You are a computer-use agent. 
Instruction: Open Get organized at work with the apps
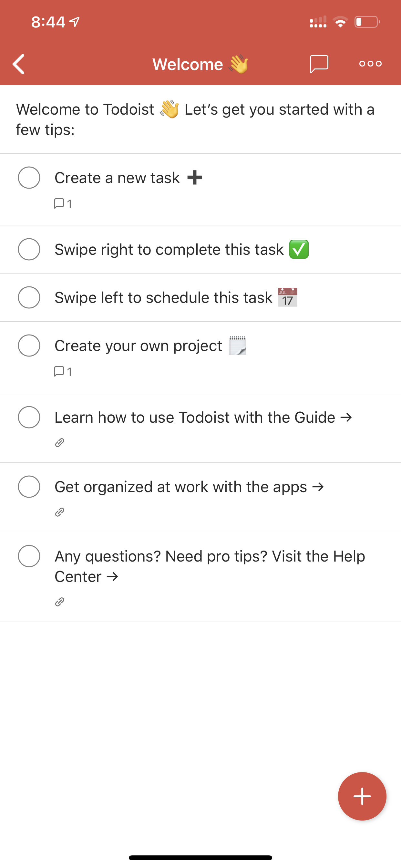click(189, 487)
